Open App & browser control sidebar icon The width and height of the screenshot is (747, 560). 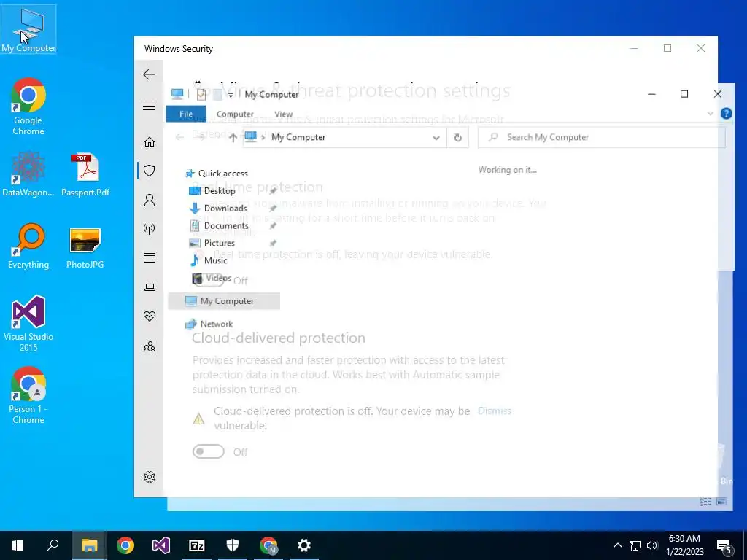pyautogui.click(x=150, y=257)
